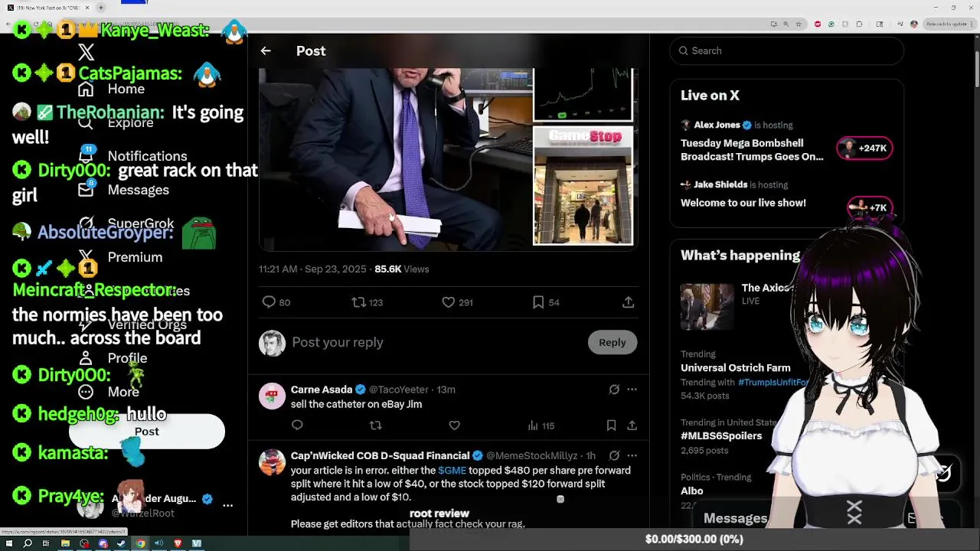Reply to Carne Asada's comment
The width and height of the screenshot is (980, 551).
[x=297, y=425]
